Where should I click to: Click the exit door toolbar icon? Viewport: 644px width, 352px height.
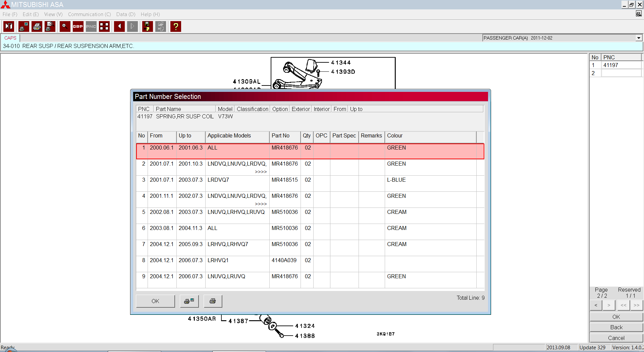9,26
